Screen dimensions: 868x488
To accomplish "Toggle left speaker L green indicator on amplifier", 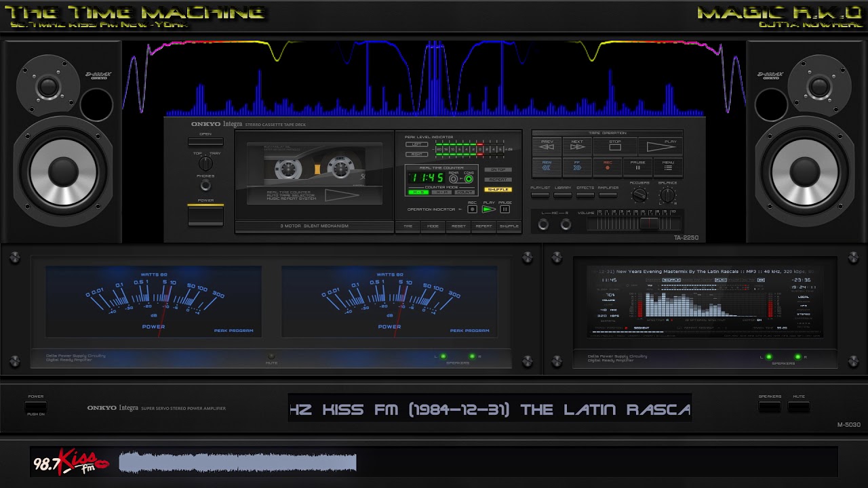I will click(443, 356).
